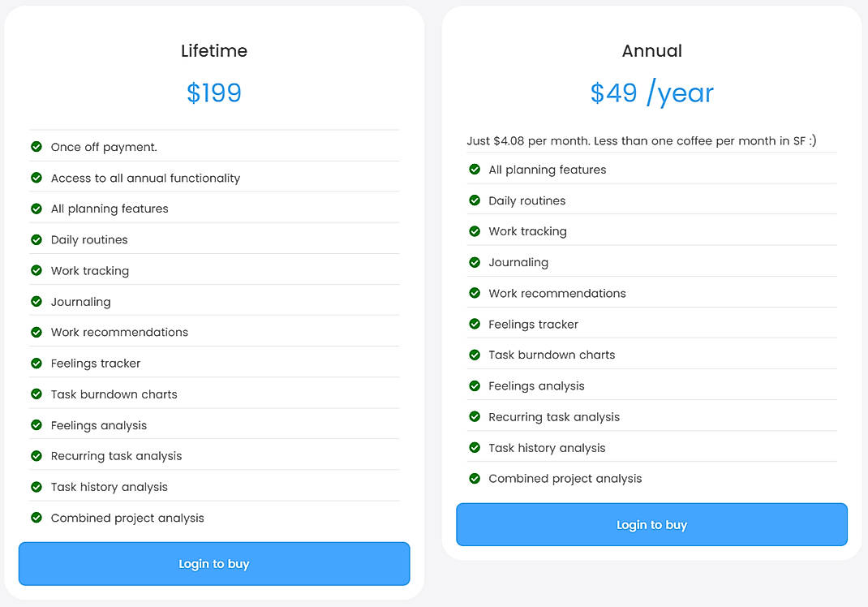Screen dimensions: 868x607
Task: Click the checkmark icon beside Once off payment
Action: [37, 147]
